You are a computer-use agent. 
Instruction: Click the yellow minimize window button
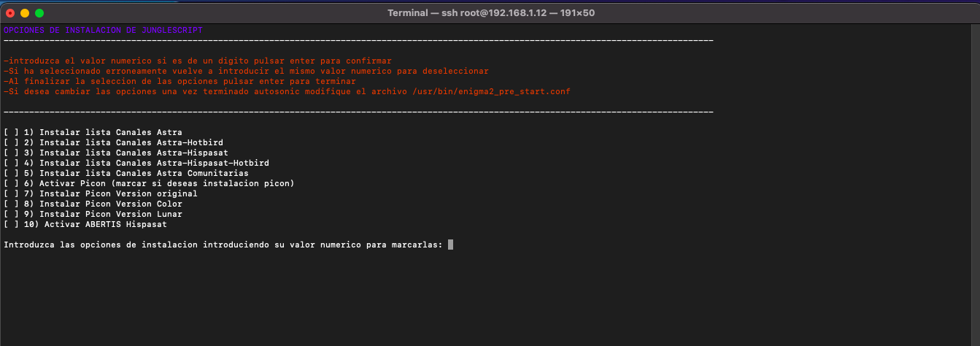(x=25, y=13)
